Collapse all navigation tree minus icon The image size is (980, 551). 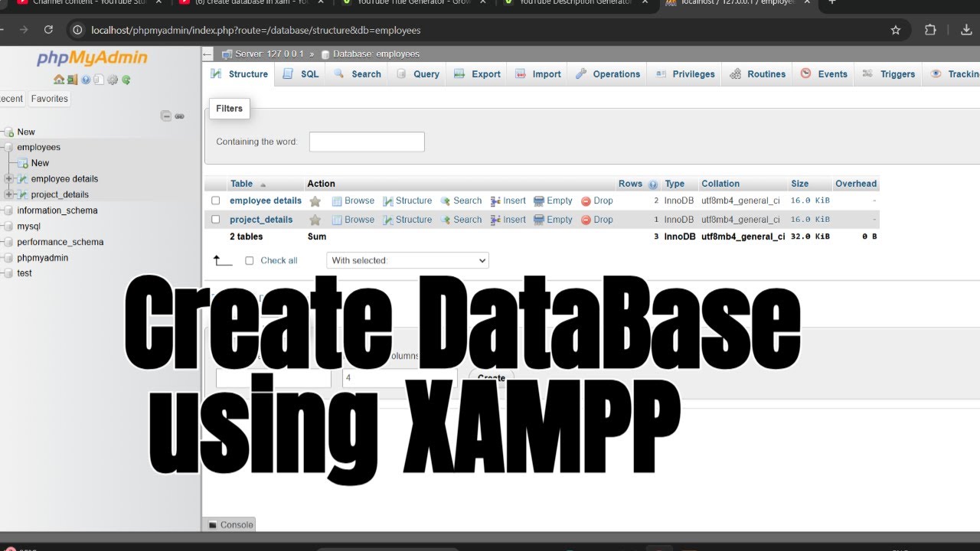pos(165,116)
